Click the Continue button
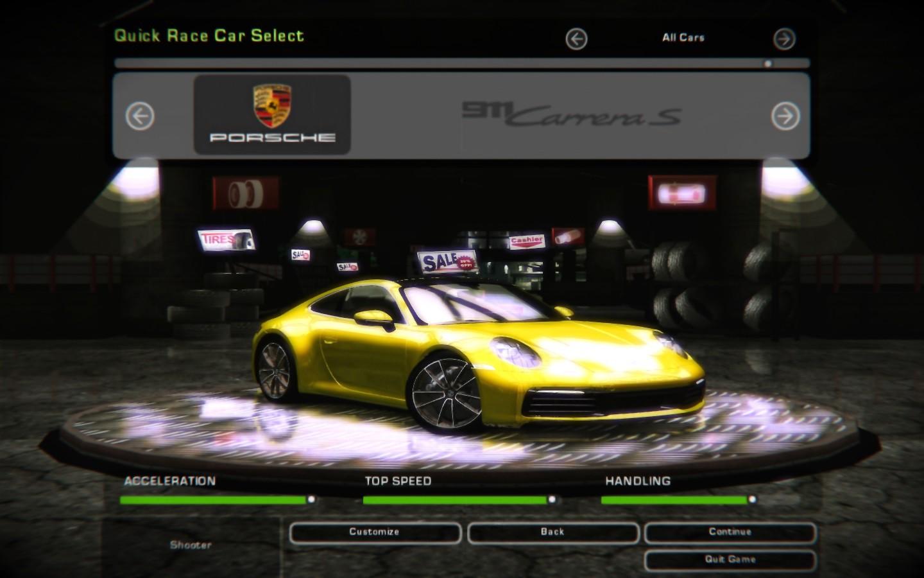Screen dimensions: 924x578 [730, 532]
